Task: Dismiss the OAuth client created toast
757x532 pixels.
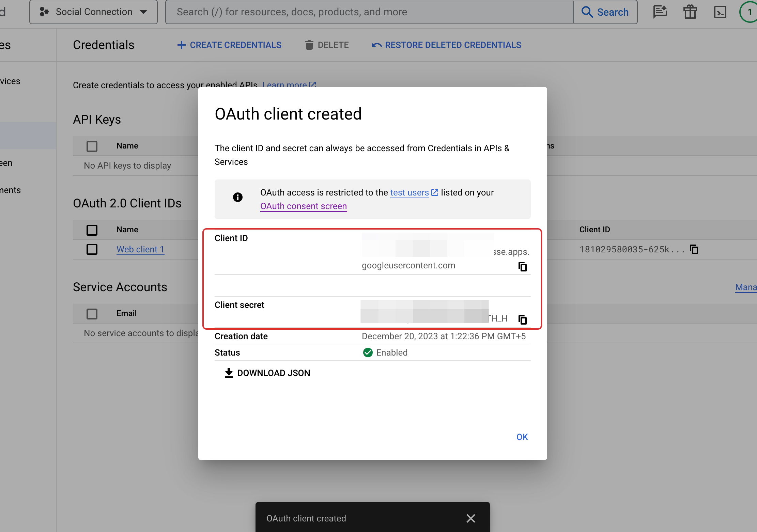Action: pyautogui.click(x=471, y=518)
